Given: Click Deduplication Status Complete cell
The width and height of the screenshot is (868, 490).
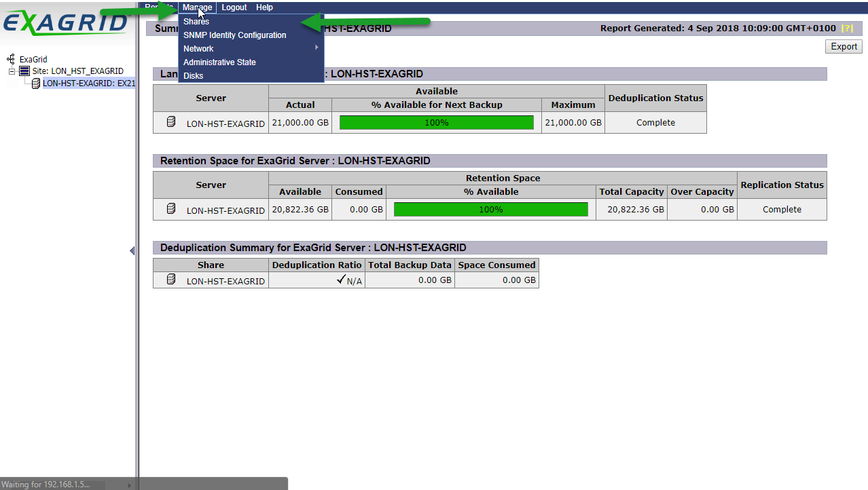Looking at the screenshot, I should coord(655,123).
